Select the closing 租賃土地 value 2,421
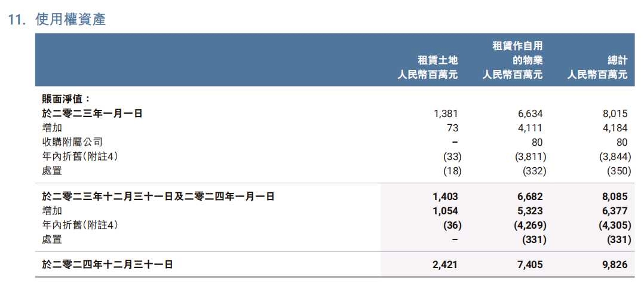644x283 pixels. [x=445, y=264]
